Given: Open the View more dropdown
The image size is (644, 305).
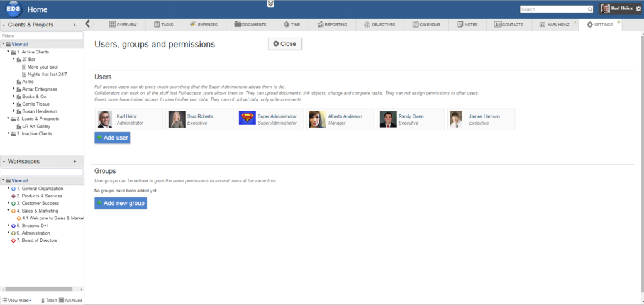Looking at the screenshot, I should point(17,301).
